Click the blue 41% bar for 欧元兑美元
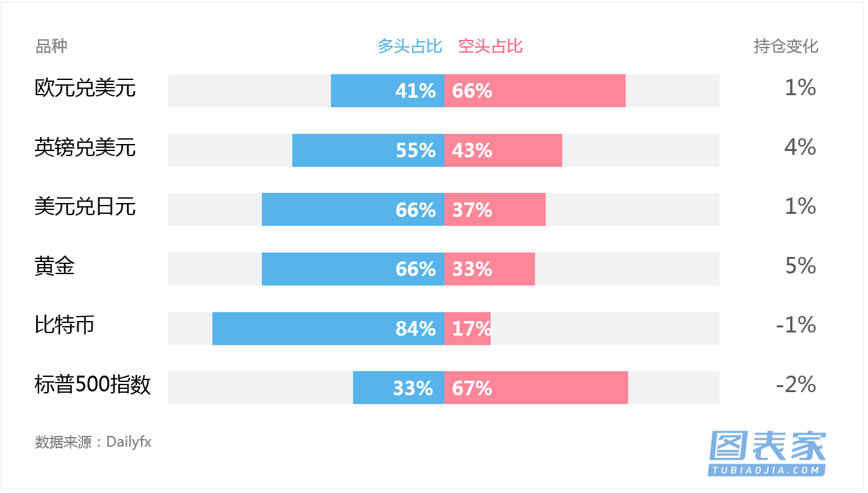 (x=387, y=91)
